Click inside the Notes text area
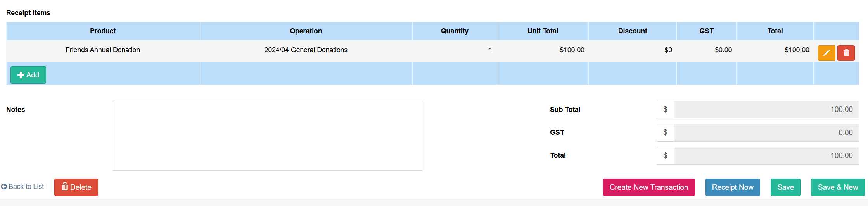The image size is (868, 206). [268, 136]
